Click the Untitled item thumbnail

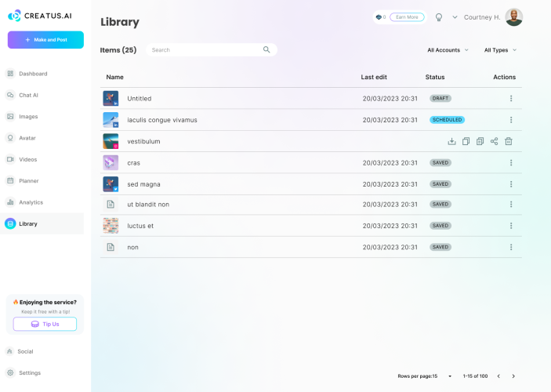click(111, 99)
